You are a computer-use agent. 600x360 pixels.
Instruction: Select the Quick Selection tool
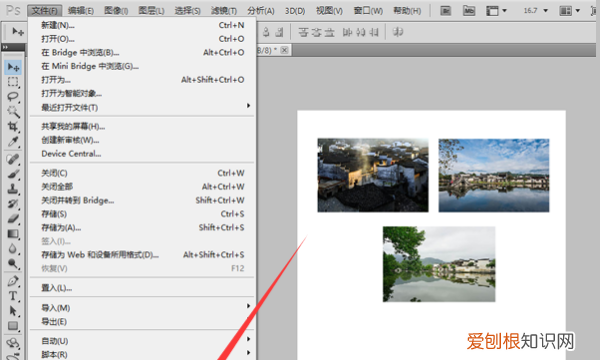point(13,111)
